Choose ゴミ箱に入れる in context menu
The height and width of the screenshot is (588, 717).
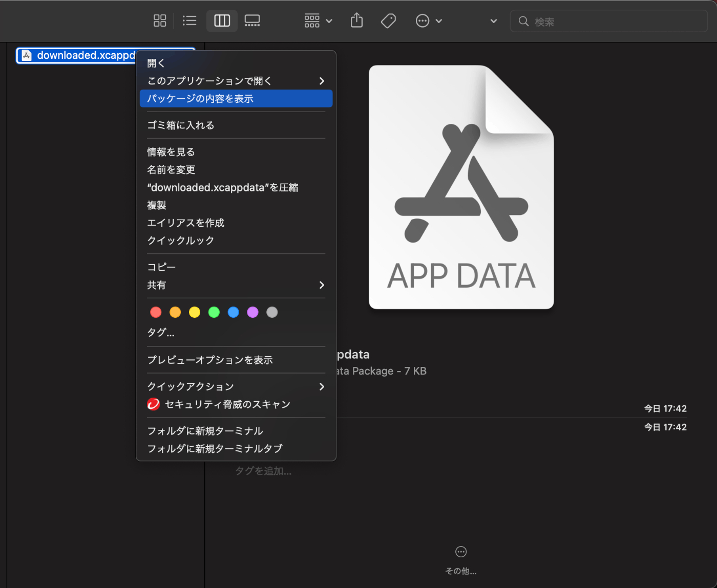tap(181, 125)
